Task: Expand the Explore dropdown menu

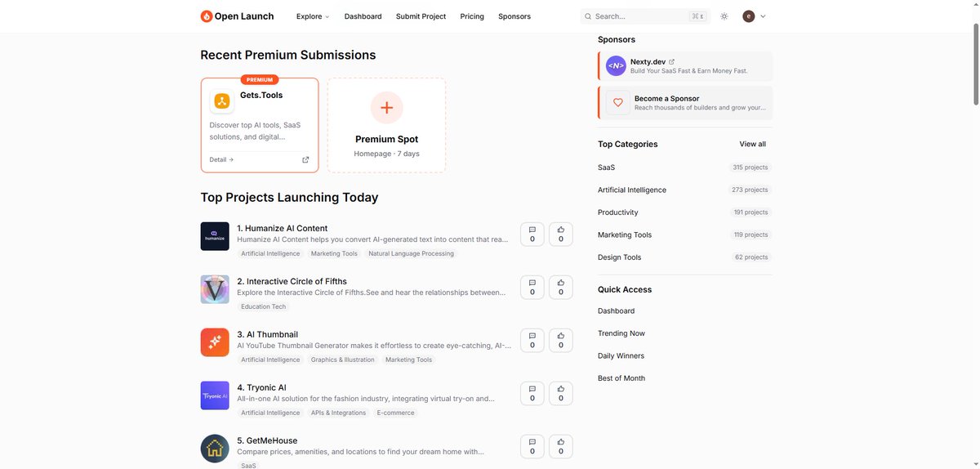Action: 313,16
